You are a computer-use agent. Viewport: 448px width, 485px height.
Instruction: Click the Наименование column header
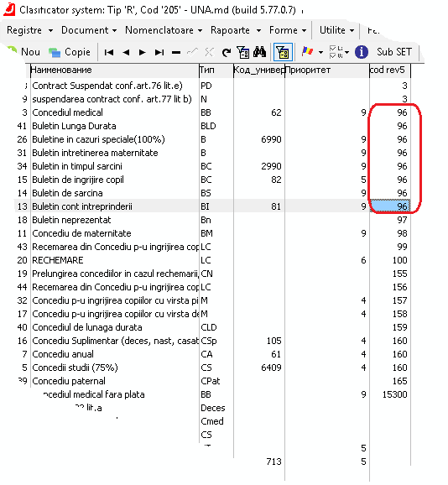coord(114,70)
